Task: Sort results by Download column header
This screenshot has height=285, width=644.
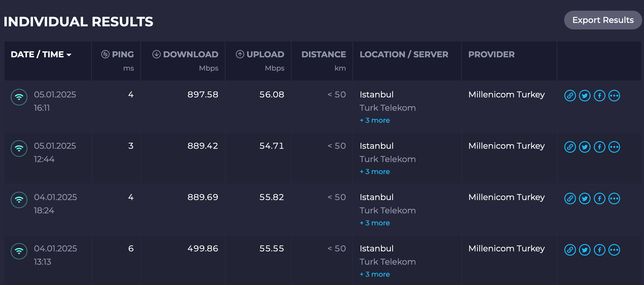Action: 185,54
